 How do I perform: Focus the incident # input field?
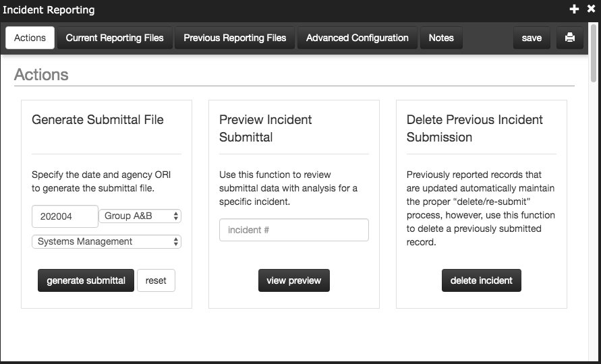294,230
